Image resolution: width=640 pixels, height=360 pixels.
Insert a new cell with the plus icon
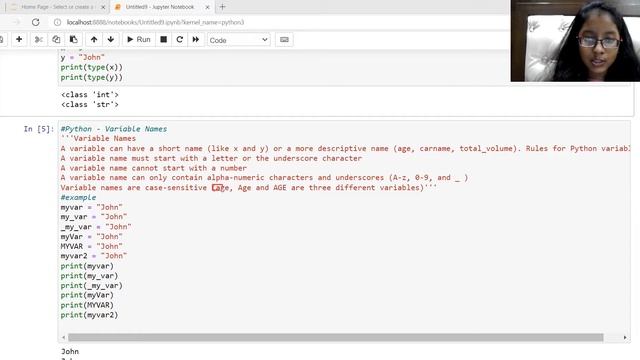pos(19,40)
